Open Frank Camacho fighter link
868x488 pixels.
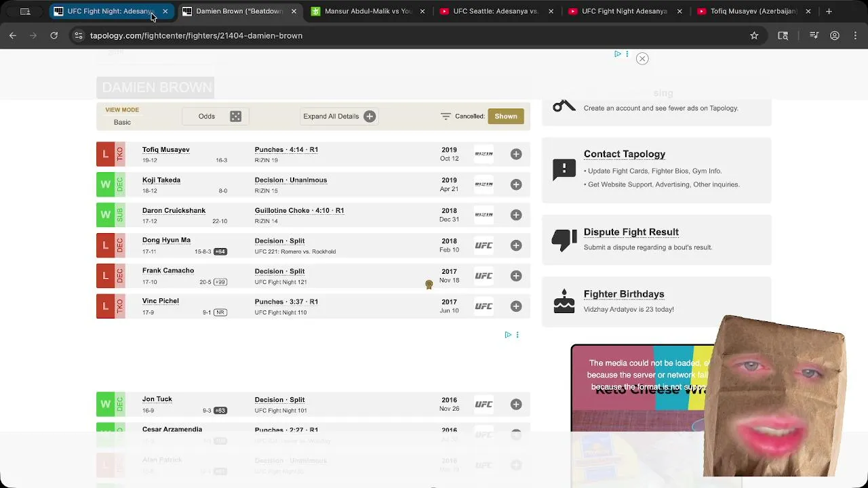168,270
